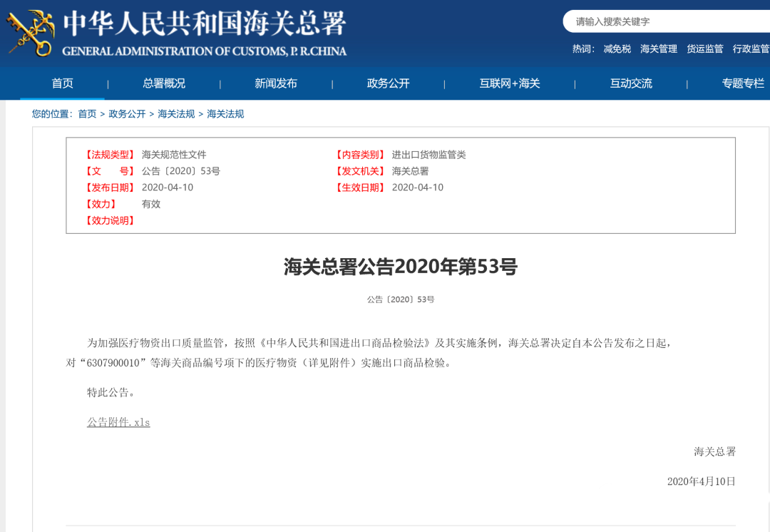The image size is (770, 532).
Task: Click the effective date 2020-04-10 beside 生效日期
Action: (417, 188)
